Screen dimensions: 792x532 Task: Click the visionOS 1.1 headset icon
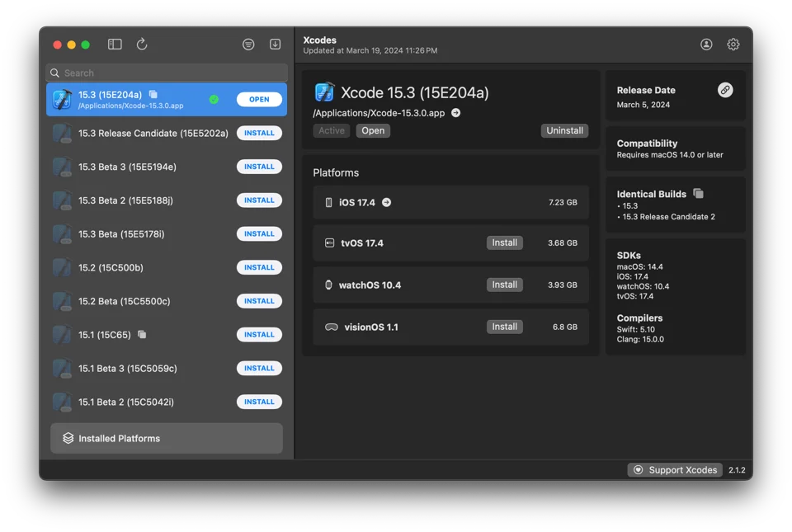[332, 327]
